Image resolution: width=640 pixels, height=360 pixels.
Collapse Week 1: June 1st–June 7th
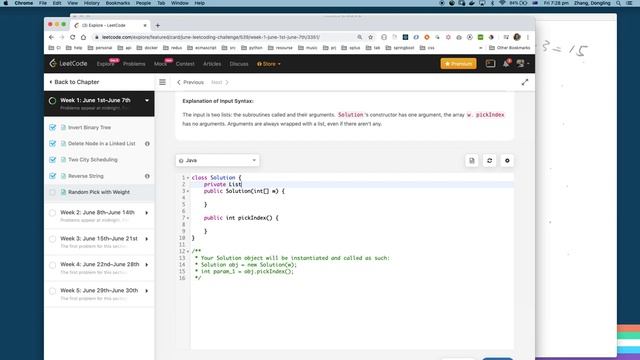tap(147, 100)
